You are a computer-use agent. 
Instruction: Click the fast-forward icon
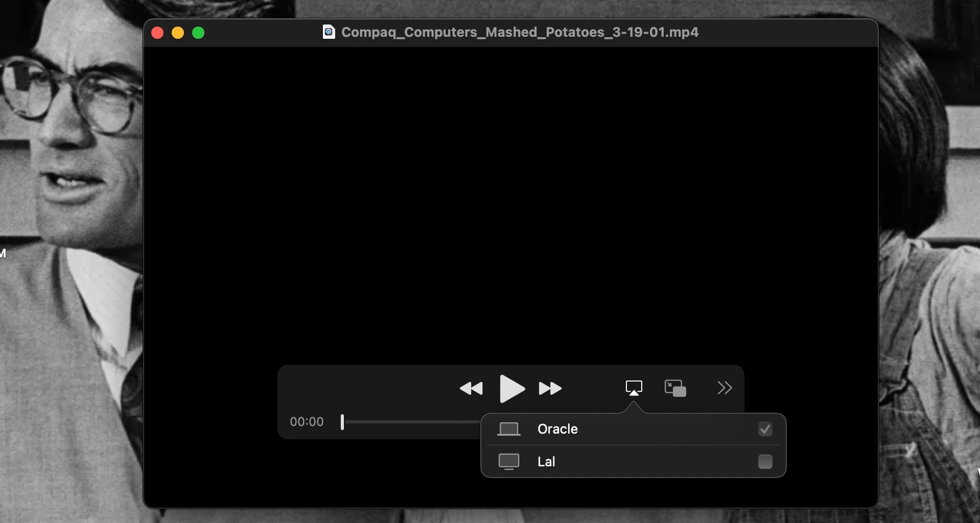point(550,389)
